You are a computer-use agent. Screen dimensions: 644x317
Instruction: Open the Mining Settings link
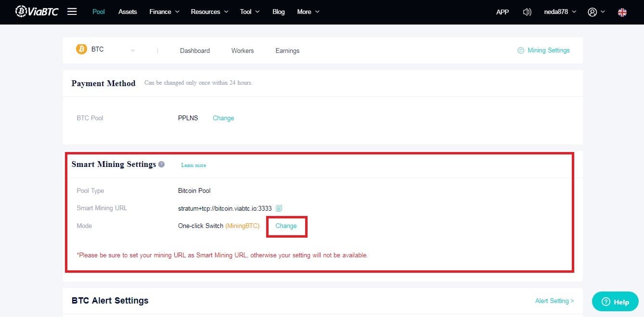pyautogui.click(x=548, y=50)
